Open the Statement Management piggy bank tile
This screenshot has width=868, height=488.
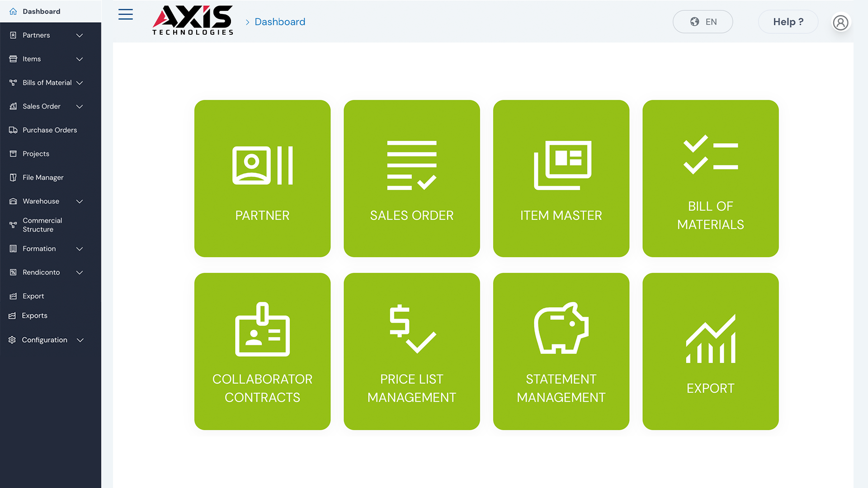(561, 351)
